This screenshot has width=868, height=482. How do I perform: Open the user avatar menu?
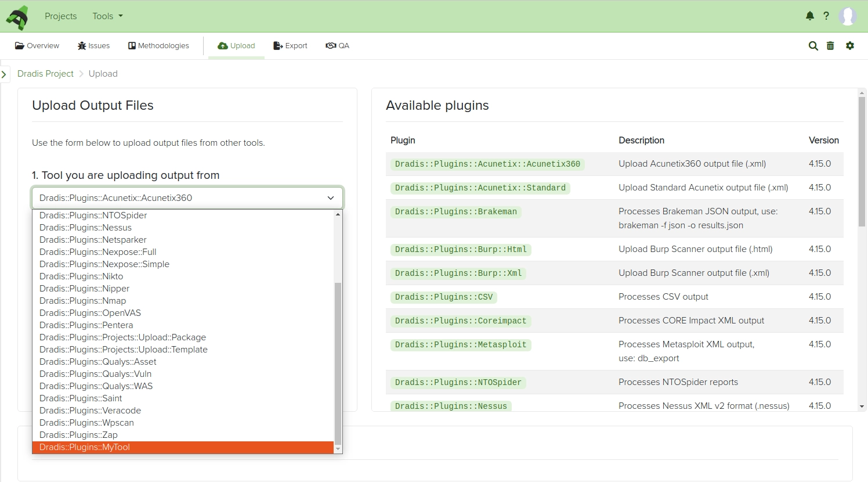[x=848, y=16]
